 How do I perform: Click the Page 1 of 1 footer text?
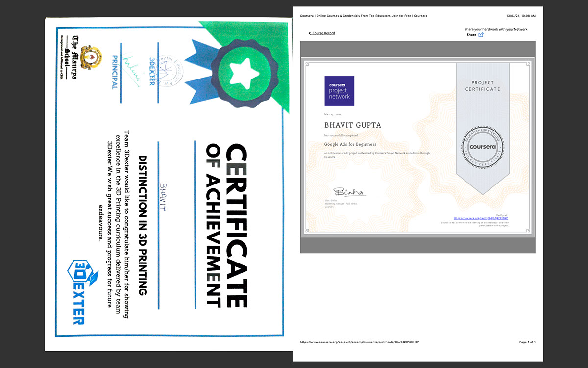(527, 342)
